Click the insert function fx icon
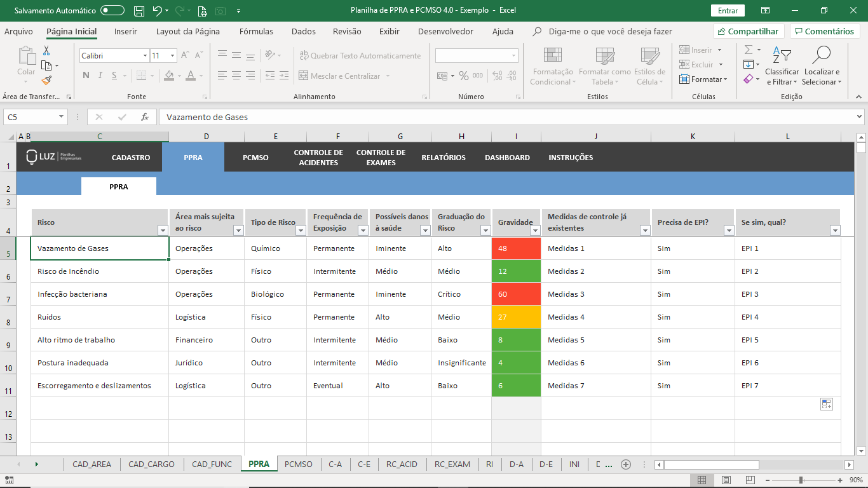 [145, 117]
